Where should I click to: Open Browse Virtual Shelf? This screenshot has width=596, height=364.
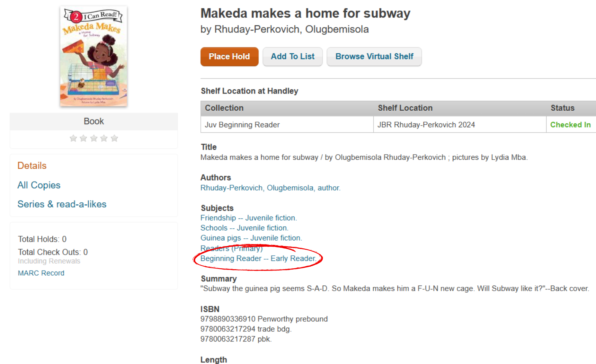pyautogui.click(x=374, y=57)
